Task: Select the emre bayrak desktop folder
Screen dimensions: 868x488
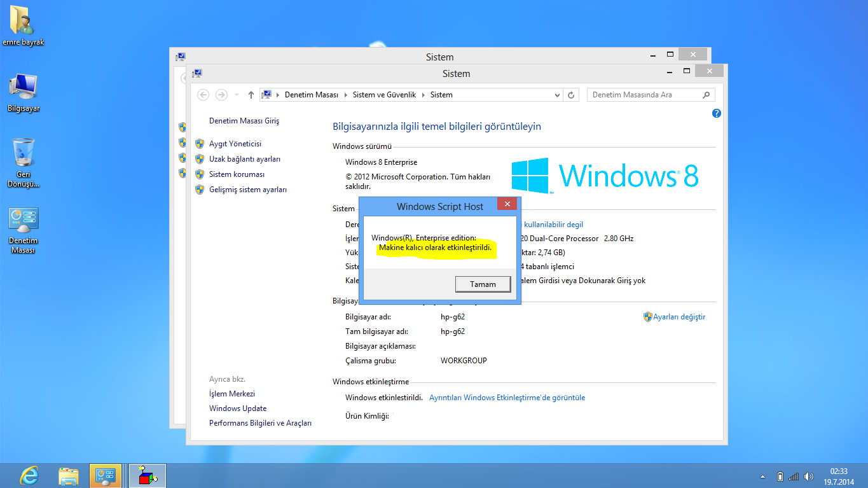Action: (24, 27)
